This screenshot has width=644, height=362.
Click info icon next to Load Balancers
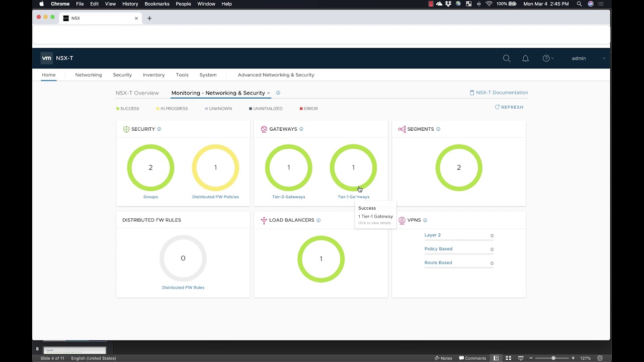point(318,220)
